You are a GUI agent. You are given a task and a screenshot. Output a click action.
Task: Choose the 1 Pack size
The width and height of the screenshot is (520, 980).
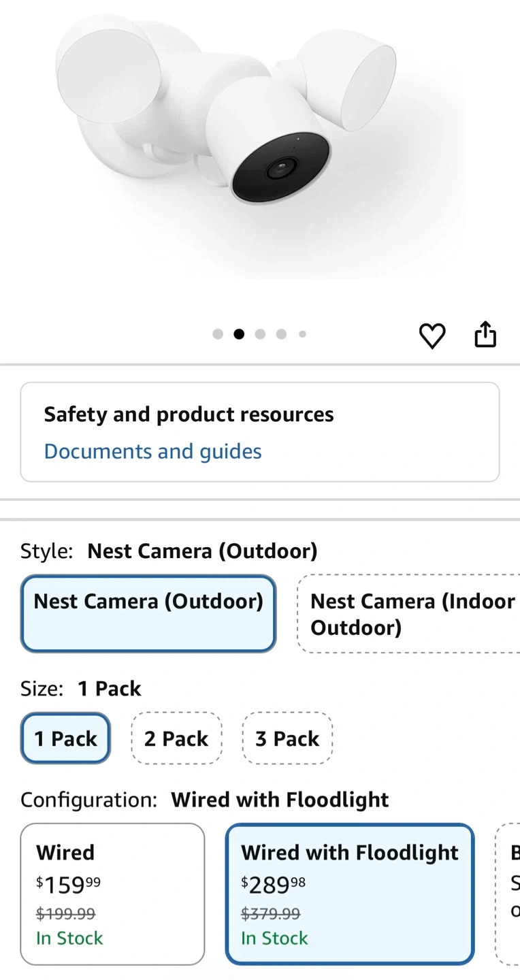[x=65, y=738]
